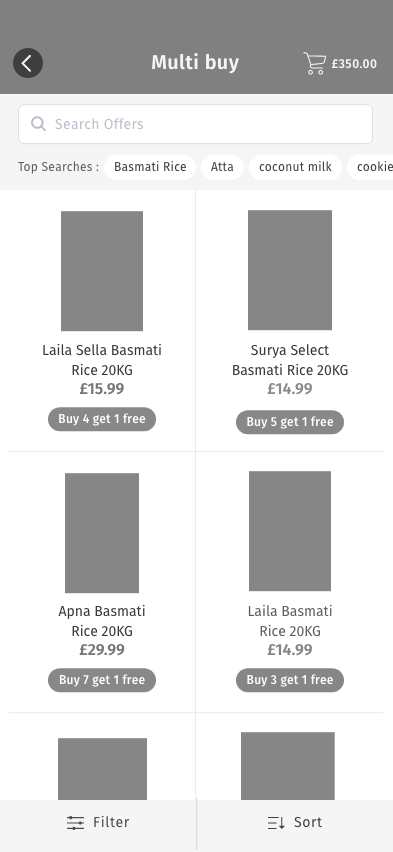Image resolution: width=393 pixels, height=852 pixels.
Task: Open the shopping cart icon
Action: coord(315,63)
